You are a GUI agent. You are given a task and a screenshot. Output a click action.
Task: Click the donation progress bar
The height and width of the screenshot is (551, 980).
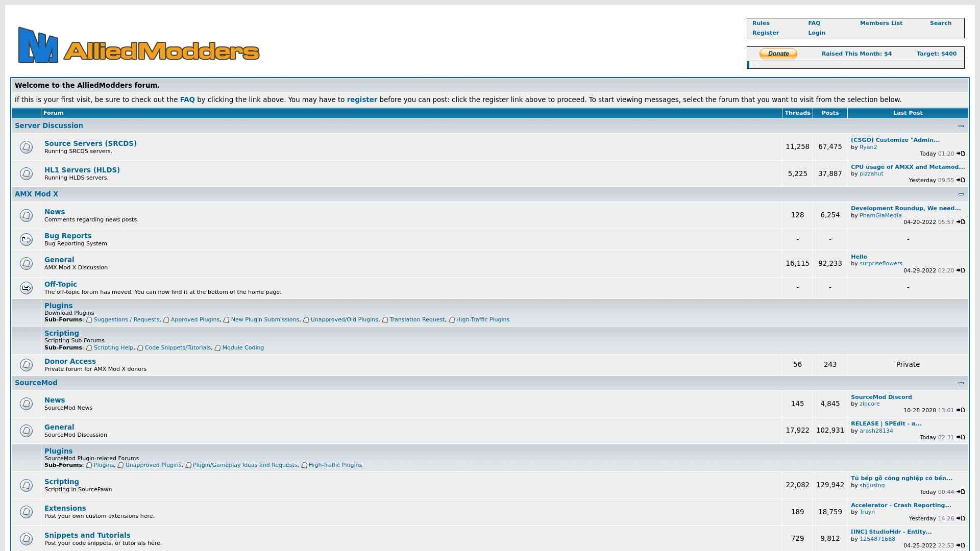[x=855, y=65]
